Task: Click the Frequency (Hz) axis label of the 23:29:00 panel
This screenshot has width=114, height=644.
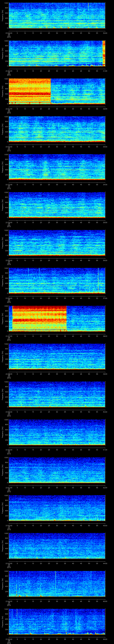Action: click(x=3, y=16)
